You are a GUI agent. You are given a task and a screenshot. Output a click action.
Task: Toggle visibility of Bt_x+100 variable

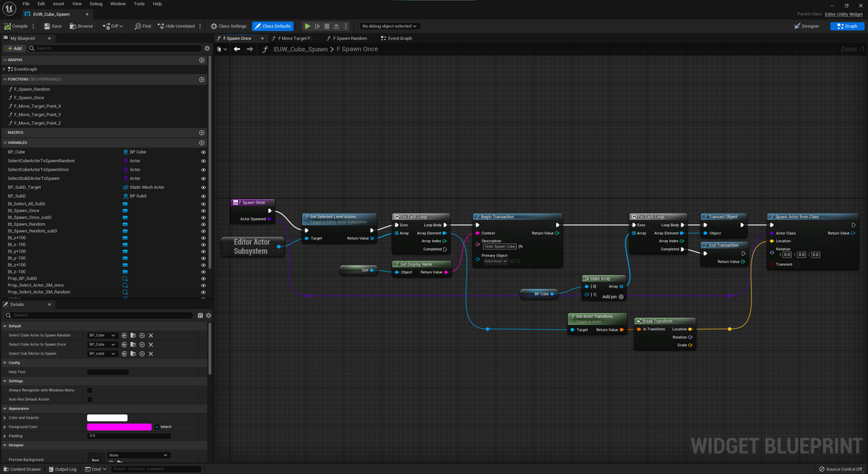pyautogui.click(x=204, y=238)
